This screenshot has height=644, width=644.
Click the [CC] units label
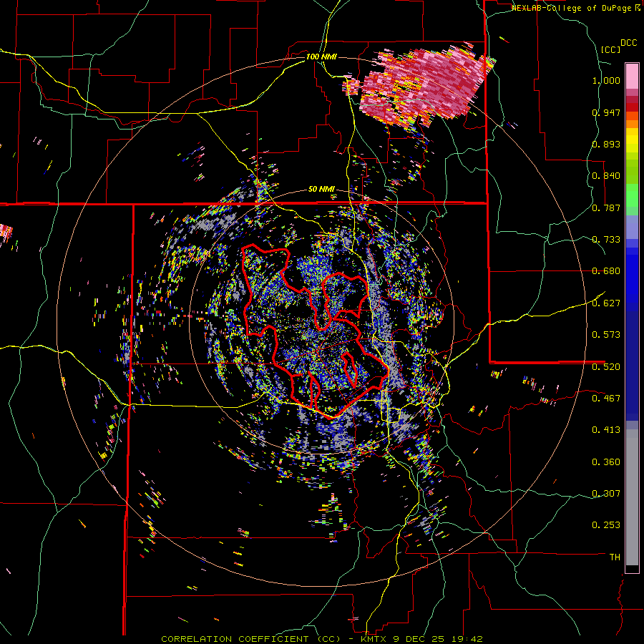coord(611,49)
